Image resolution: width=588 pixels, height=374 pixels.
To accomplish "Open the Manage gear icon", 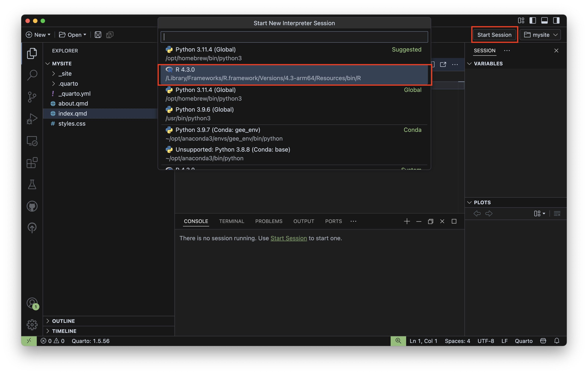I will click(32, 325).
